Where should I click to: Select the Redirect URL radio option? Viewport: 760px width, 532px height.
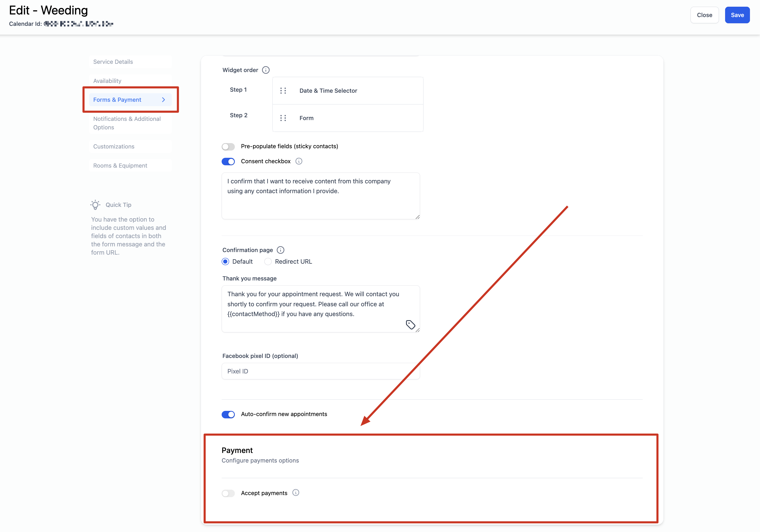pos(268,262)
